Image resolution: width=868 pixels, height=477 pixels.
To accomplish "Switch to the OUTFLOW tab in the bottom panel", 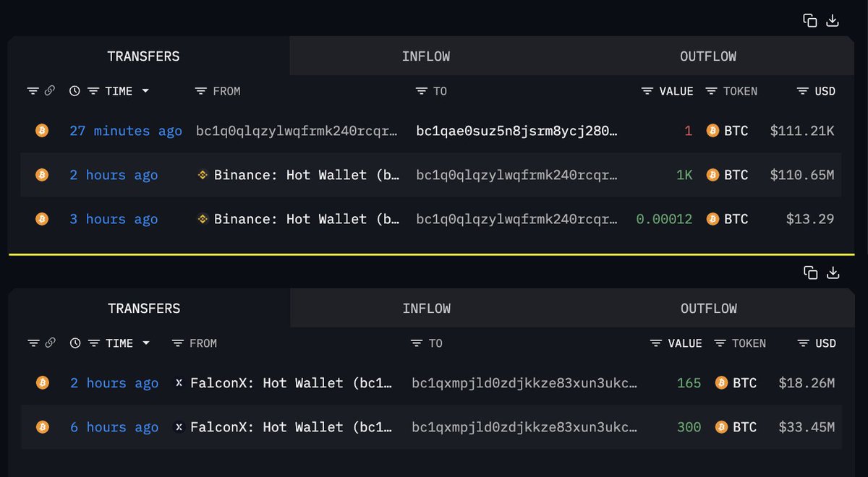I will tap(708, 309).
